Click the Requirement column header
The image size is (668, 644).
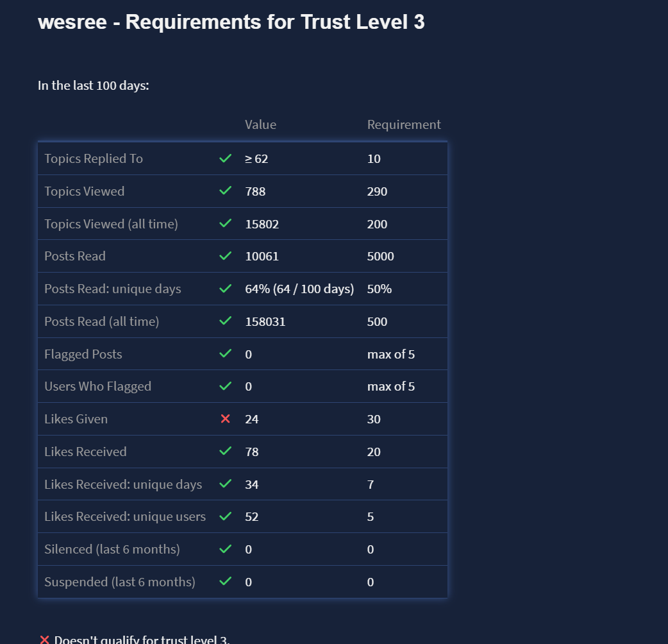(404, 124)
